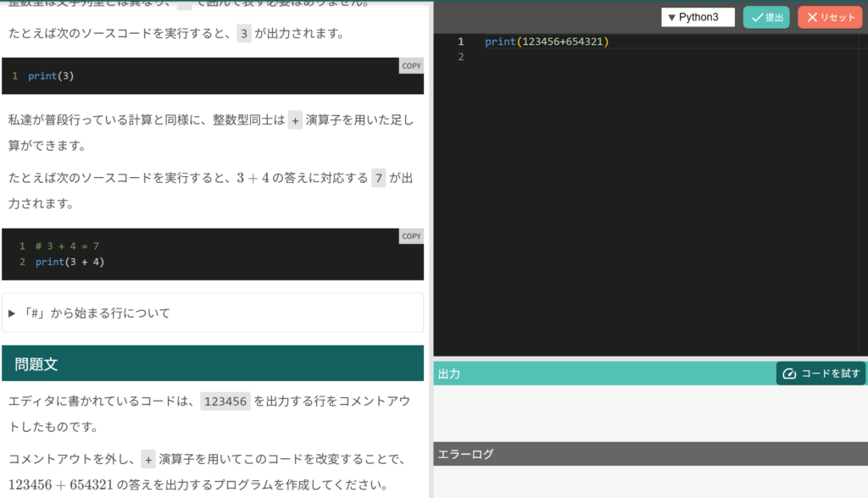868x498 pixels.
Task: Click the "# 3 + 4 = 7" comment line
Action: coord(67,246)
